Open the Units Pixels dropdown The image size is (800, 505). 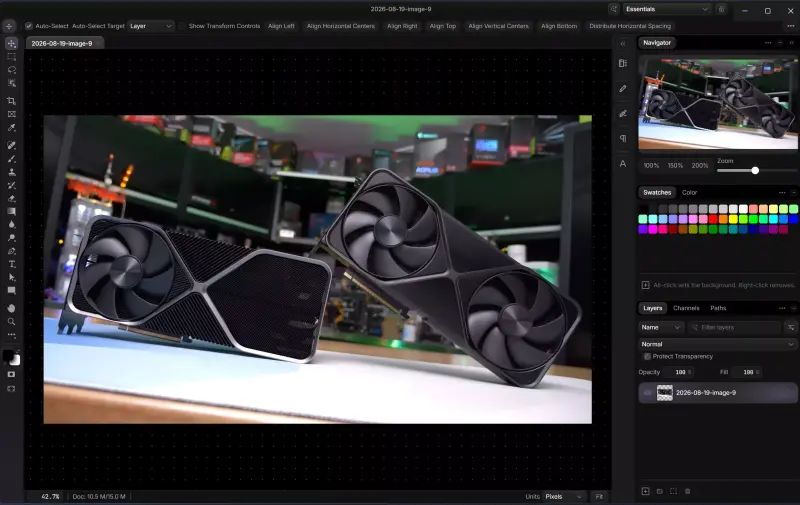pos(563,496)
